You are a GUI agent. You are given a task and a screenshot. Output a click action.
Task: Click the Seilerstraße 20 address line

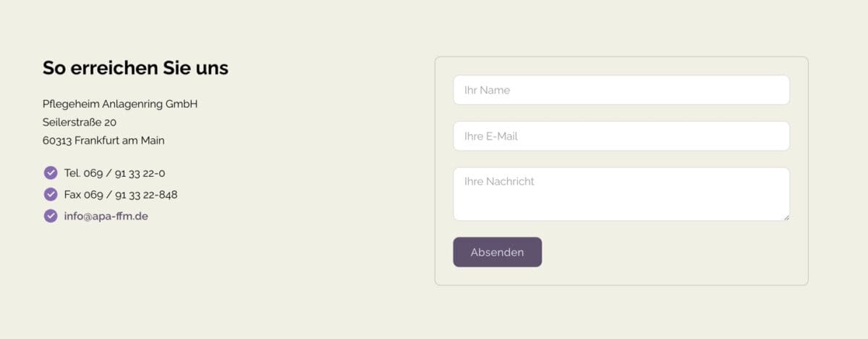80,122
